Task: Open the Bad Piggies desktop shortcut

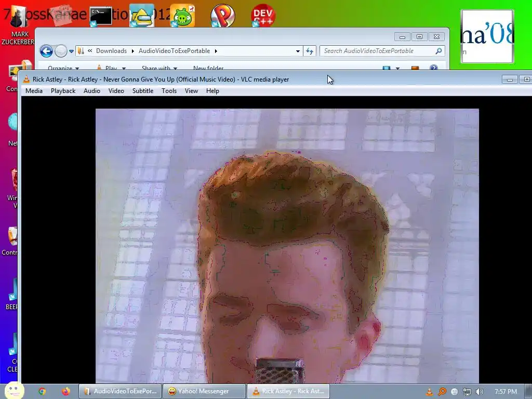Action: tap(182, 16)
